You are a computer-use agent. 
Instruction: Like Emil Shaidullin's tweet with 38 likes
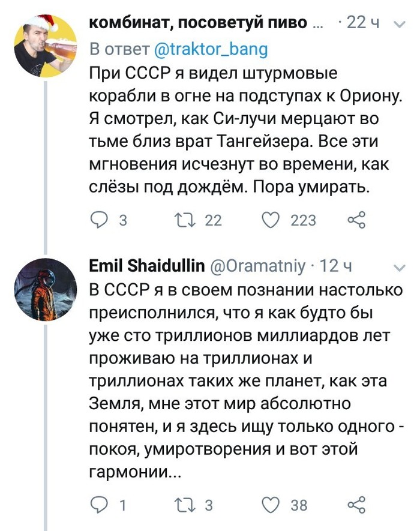272,505
